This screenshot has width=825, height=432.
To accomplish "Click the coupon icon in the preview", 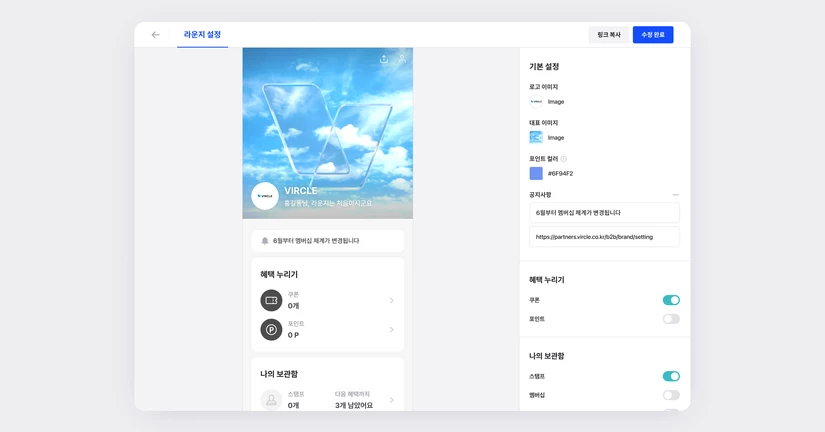I will tap(271, 300).
